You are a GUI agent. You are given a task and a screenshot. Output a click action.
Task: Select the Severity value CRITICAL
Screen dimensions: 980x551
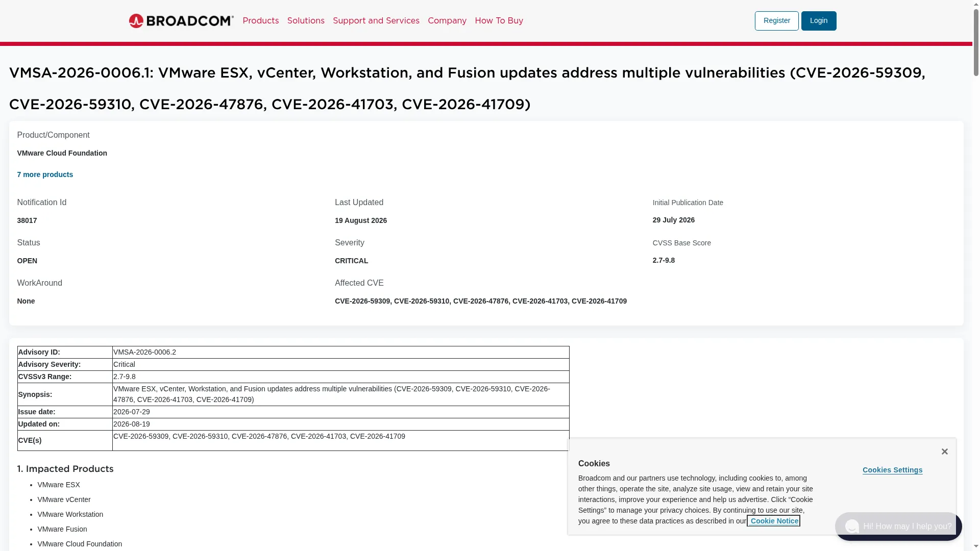[x=351, y=261]
